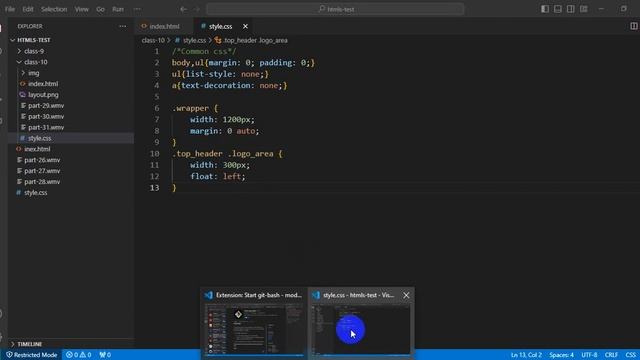Viewport: 640px width, 360px height.
Task: Split the editor to the right
Action: click(x=633, y=26)
